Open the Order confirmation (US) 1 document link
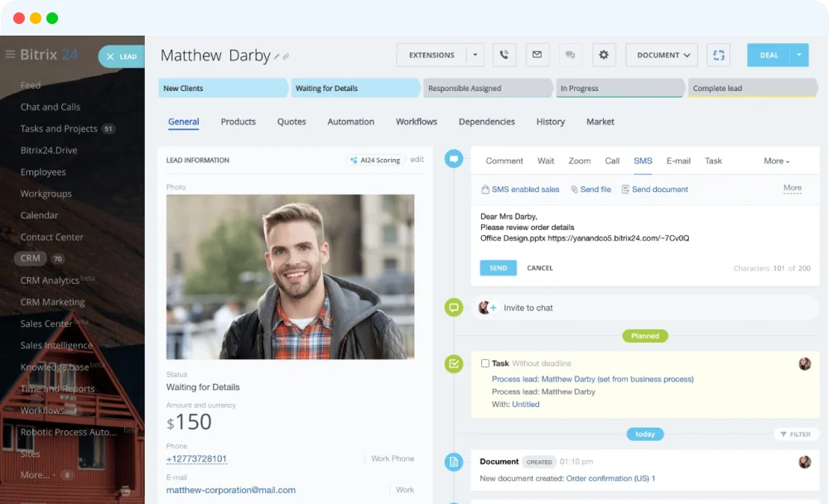This screenshot has height=504, width=829. coord(610,478)
